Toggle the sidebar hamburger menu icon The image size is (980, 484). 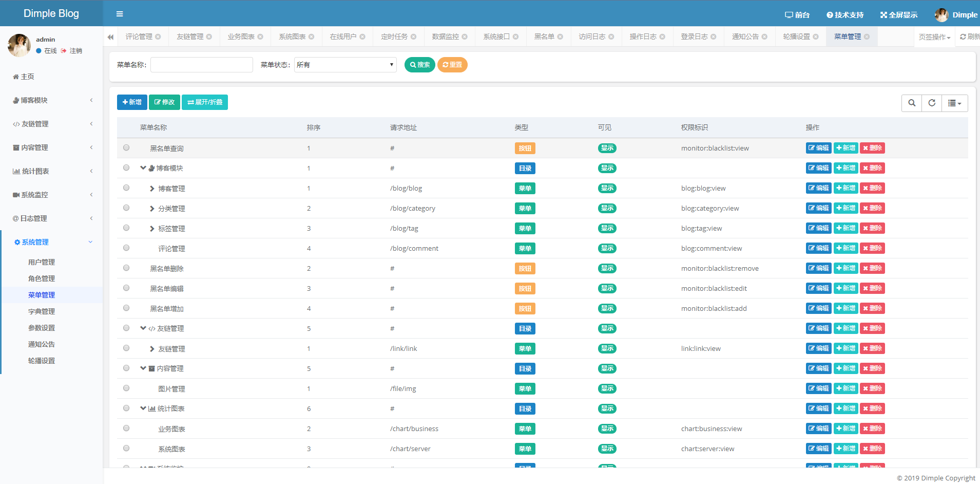(x=120, y=14)
